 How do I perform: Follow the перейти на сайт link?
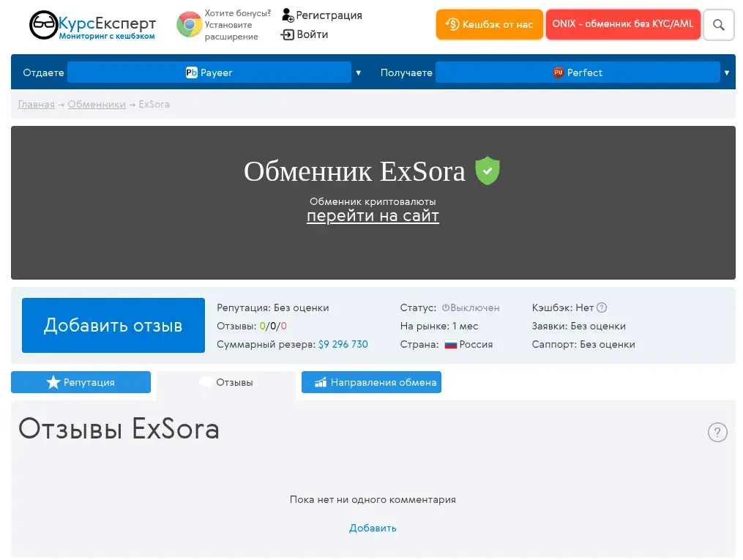(373, 216)
